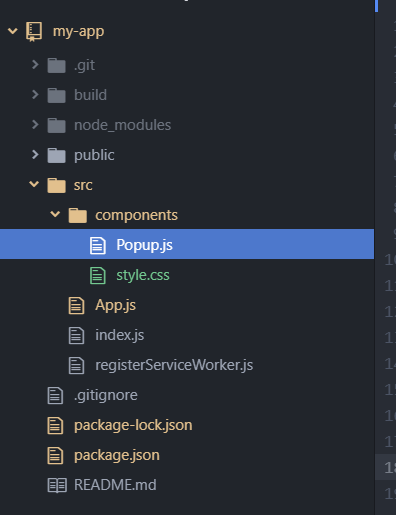The height and width of the screenshot is (515, 396).
Task: Select the src folder name
Action: coord(83,185)
